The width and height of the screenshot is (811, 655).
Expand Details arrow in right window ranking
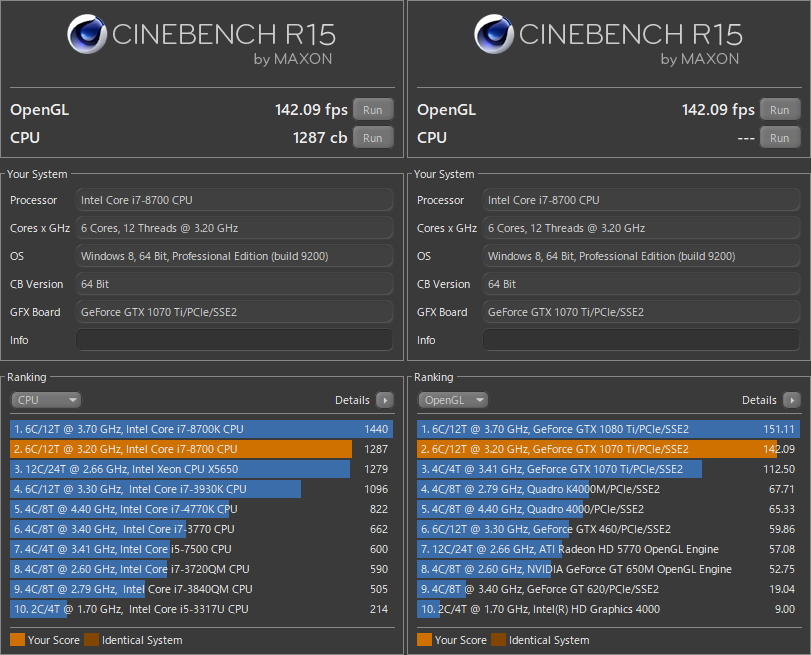coord(792,400)
